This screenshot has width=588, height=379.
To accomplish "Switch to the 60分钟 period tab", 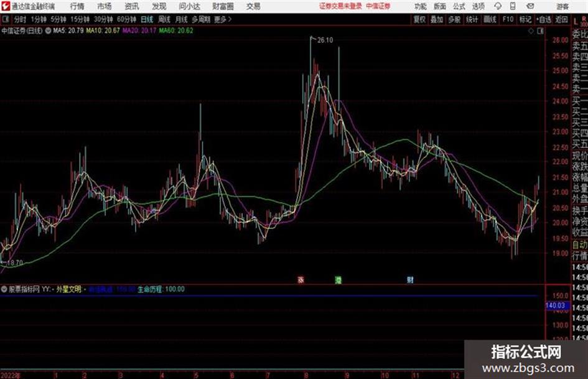I will pos(127,19).
